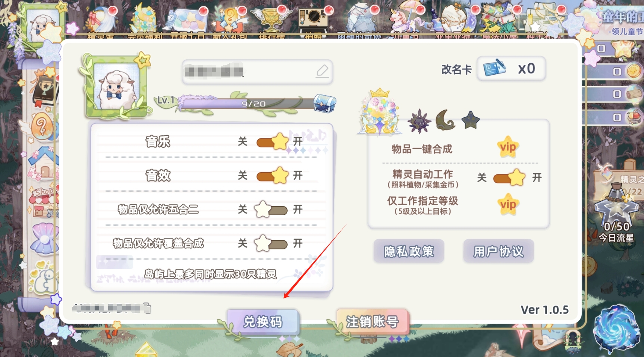Image resolution: width=644 pixels, height=357 pixels.
Task: Select the crowned flower egg badge
Action: click(380, 112)
